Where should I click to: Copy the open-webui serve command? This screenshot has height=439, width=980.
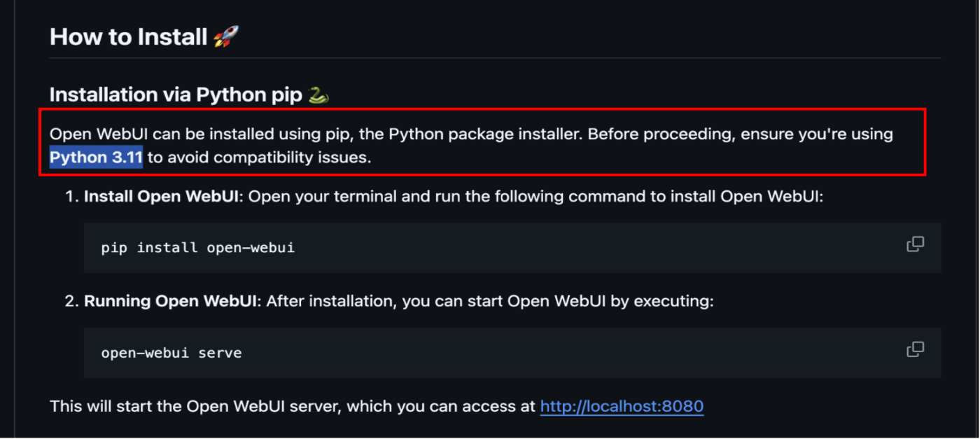[915, 349]
